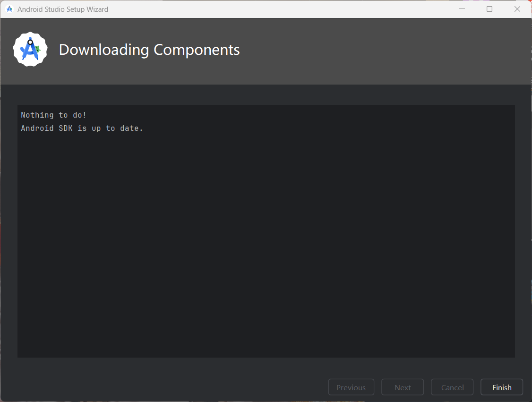Screen dimensions: 532x402
Task: Click the "Nothing to do!" log line
Action: (x=54, y=115)
